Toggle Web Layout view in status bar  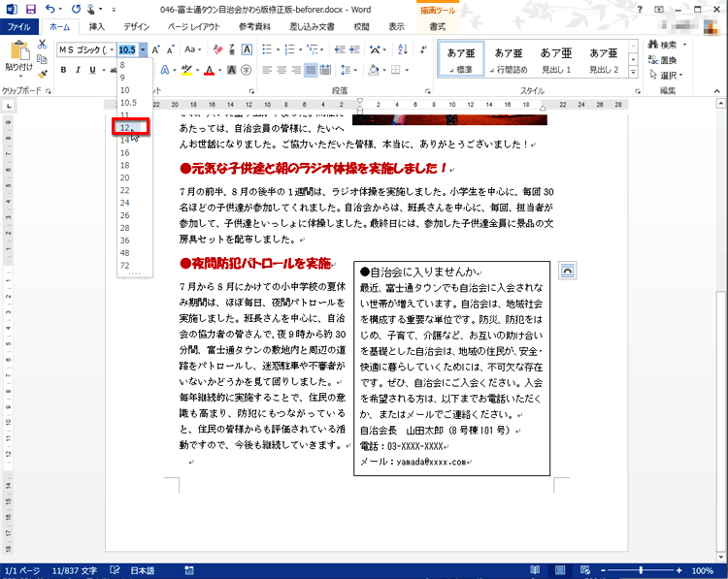click(585, 570)
